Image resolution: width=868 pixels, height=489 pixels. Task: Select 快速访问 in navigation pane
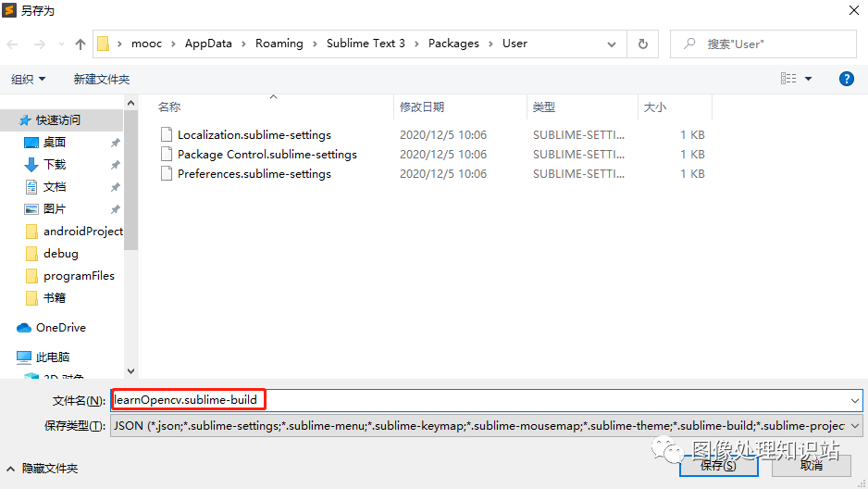click(x=57, y=119)
